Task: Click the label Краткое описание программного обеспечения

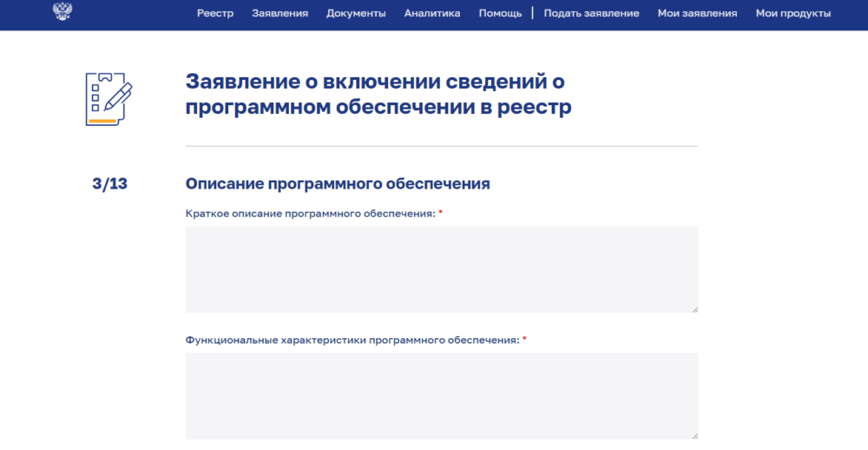Action: coord(311,214)
